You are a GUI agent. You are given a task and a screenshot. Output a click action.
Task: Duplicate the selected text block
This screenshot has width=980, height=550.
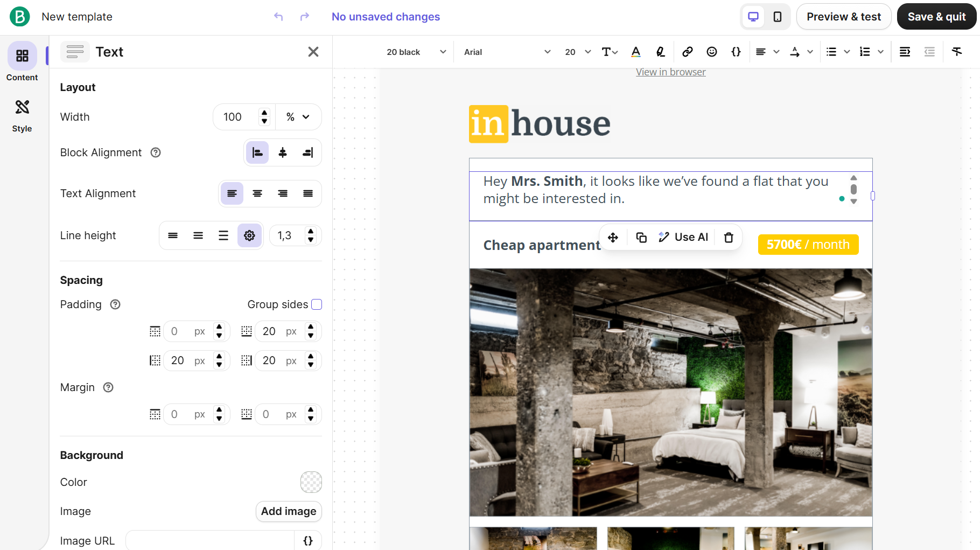click(x=641, y=238)
